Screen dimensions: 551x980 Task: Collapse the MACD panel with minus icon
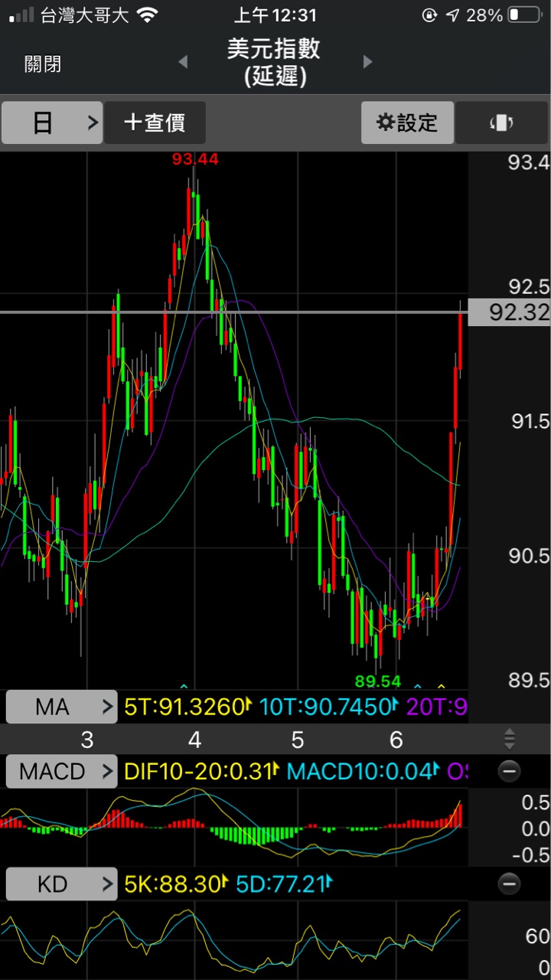510,771
